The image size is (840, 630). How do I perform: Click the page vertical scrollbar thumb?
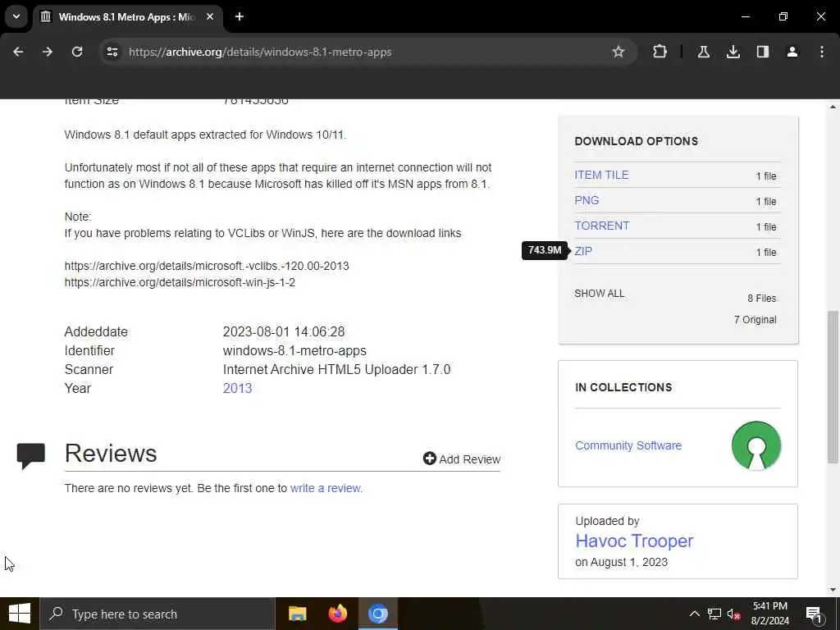[x=833, y=387]
